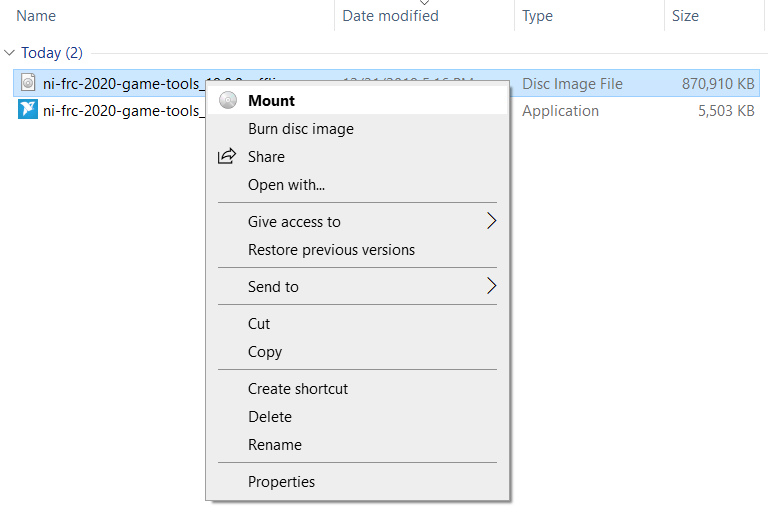Click Restore previous versions menu entry
Screen dimensions: 773x510
(331, 250)
